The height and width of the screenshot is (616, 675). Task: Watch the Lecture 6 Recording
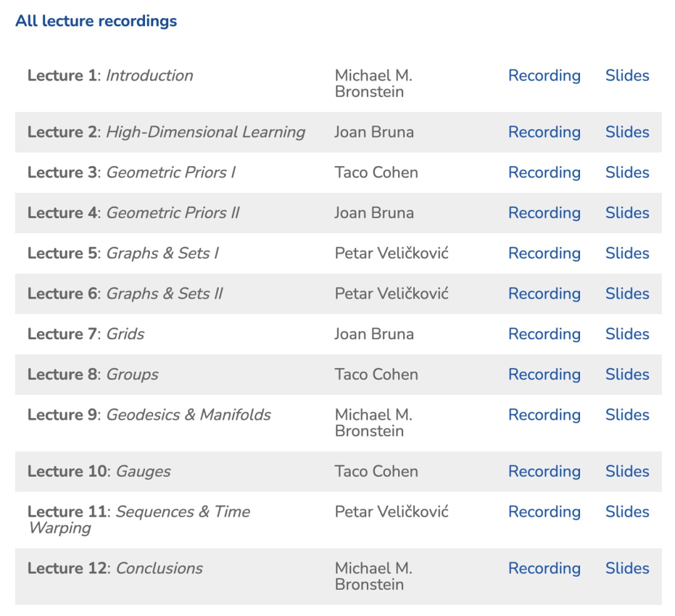pos(544,294)
